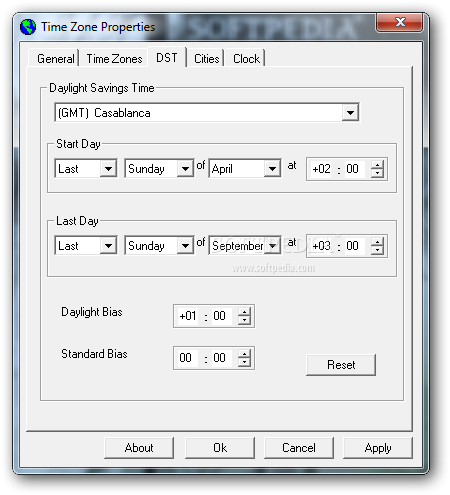450x495 pixels.
Task: Expand Last Day month dropdown 'September'
Action: click(272, 246)
